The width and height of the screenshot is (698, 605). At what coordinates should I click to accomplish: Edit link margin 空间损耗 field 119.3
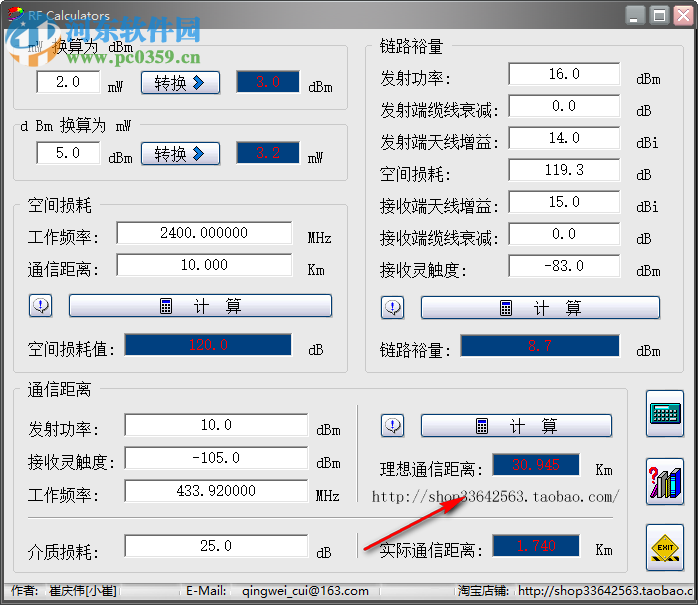pyautogui.click(x=564, y=170)
